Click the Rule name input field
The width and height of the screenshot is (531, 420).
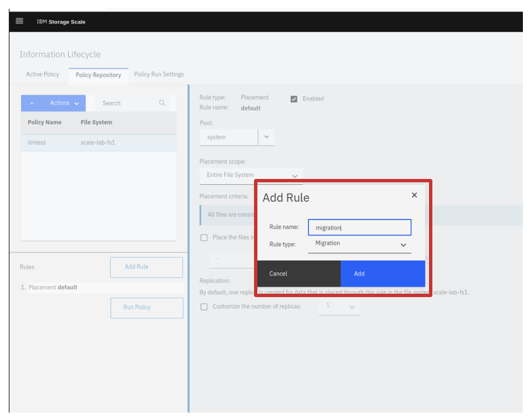click(x=359, y=228)
